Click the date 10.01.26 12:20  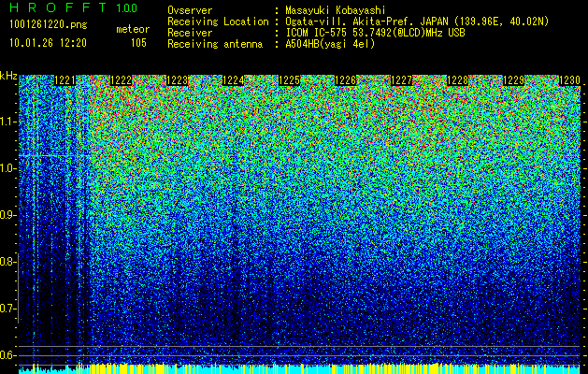click(x=48, y=43)
